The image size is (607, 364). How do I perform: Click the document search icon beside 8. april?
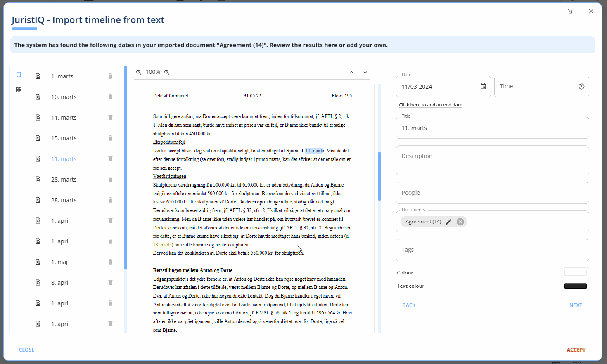(x=38, y=283)
